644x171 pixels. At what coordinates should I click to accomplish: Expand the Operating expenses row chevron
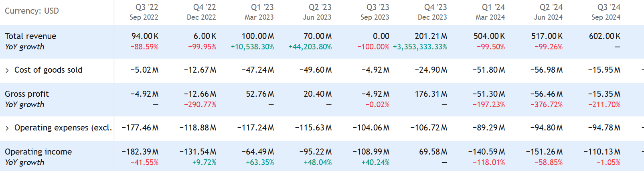[x=7, y=128]
